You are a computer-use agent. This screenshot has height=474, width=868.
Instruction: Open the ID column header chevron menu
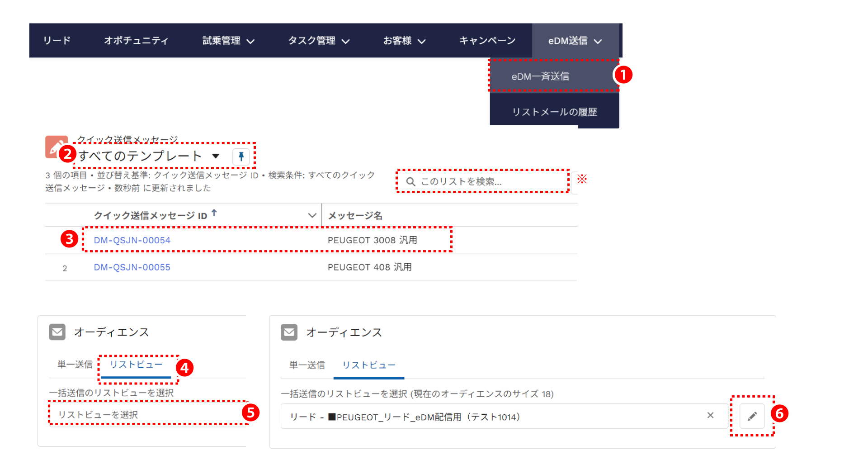point(312,215)
